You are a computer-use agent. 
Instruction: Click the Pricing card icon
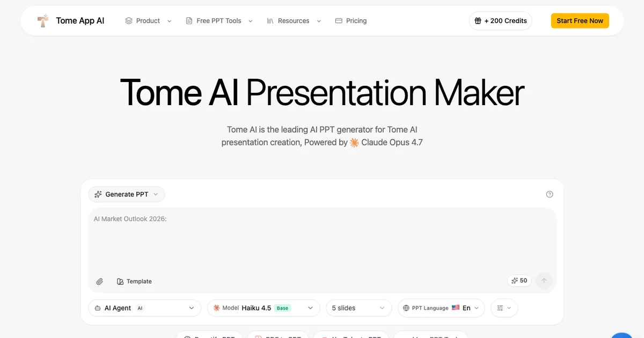pyautogui.click(x=339, y=21)
